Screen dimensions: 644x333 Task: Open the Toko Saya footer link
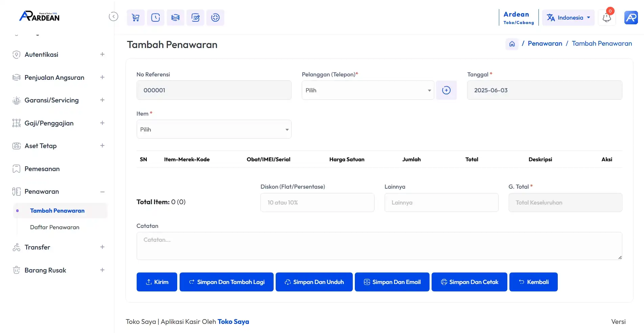tap(233, 322)
